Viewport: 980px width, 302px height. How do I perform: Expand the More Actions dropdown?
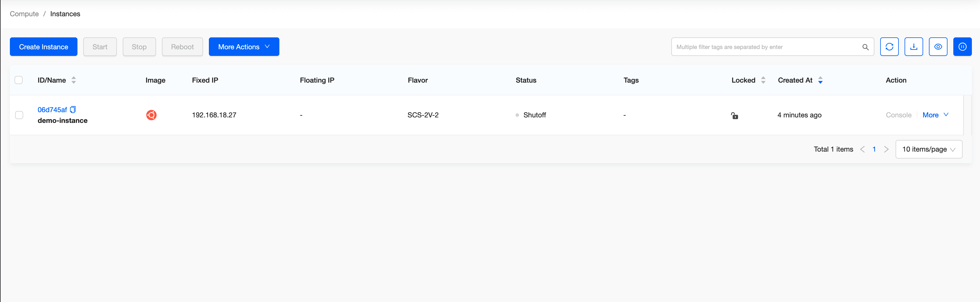(x=244, y=47)
